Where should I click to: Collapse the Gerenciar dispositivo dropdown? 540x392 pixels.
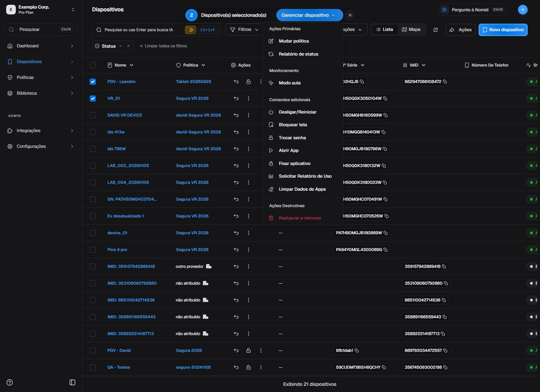point(309,15)
